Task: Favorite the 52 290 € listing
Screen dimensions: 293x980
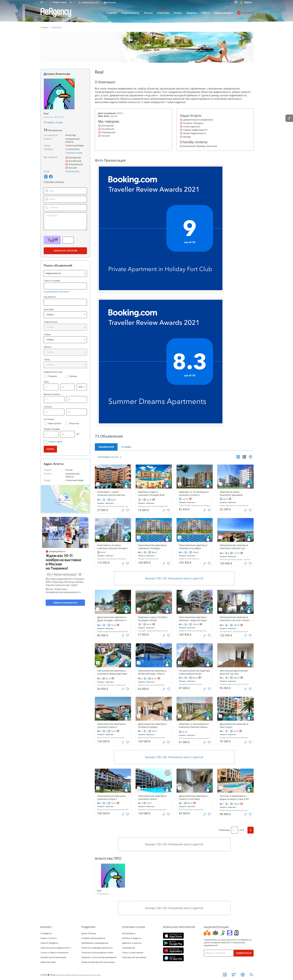Action: 250,510
